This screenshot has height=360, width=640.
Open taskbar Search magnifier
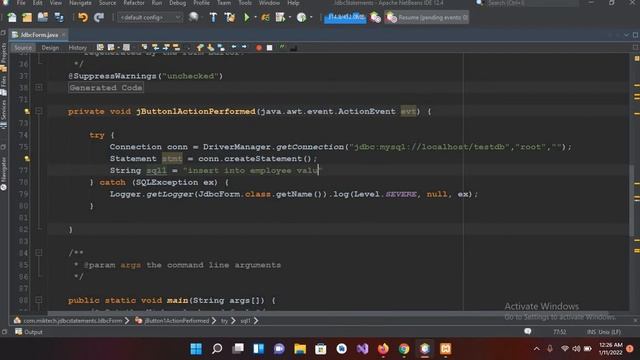click(217, 349)
